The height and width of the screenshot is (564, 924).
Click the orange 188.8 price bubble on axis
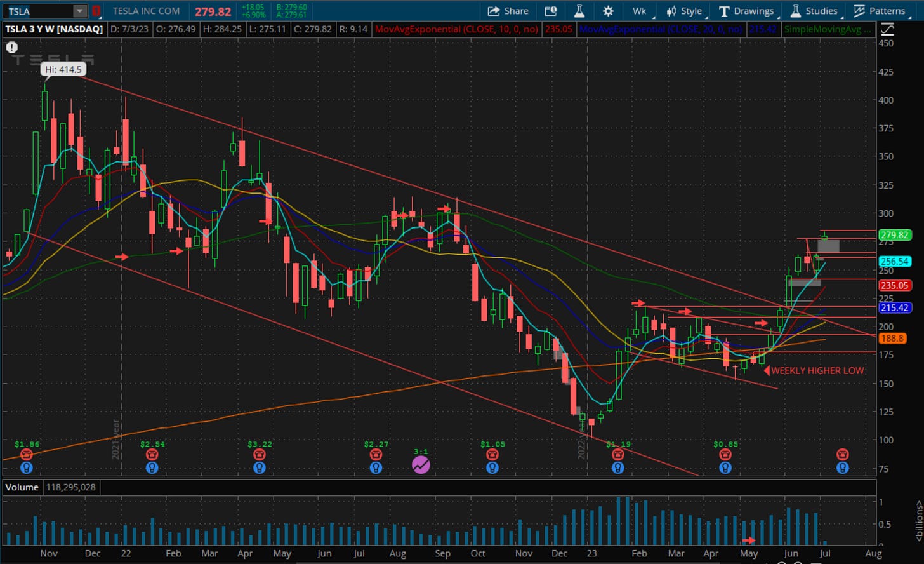[892, 339]
